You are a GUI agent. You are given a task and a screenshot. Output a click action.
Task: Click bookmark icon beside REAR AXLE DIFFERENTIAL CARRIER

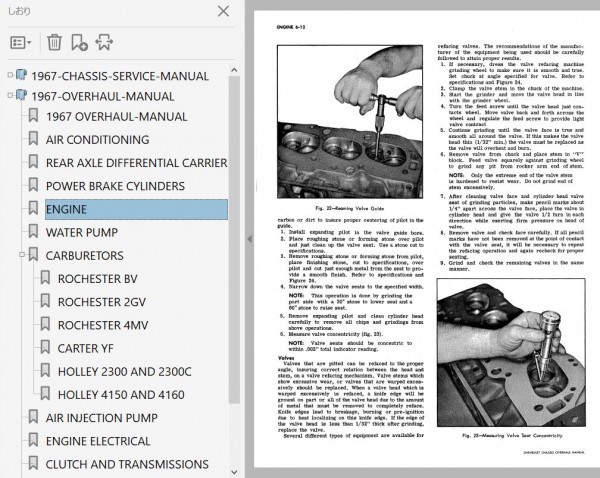tap(33, 162)
